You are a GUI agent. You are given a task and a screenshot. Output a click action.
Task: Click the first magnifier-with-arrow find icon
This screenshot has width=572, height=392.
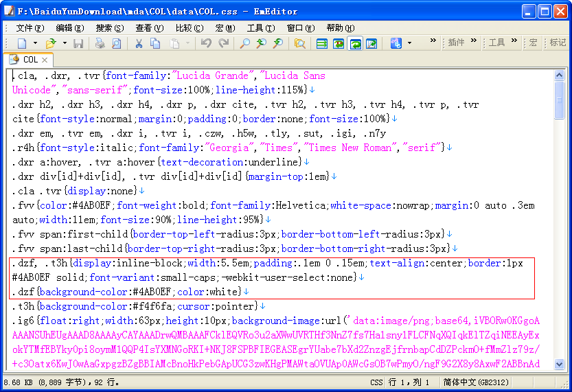pos(261,43)
